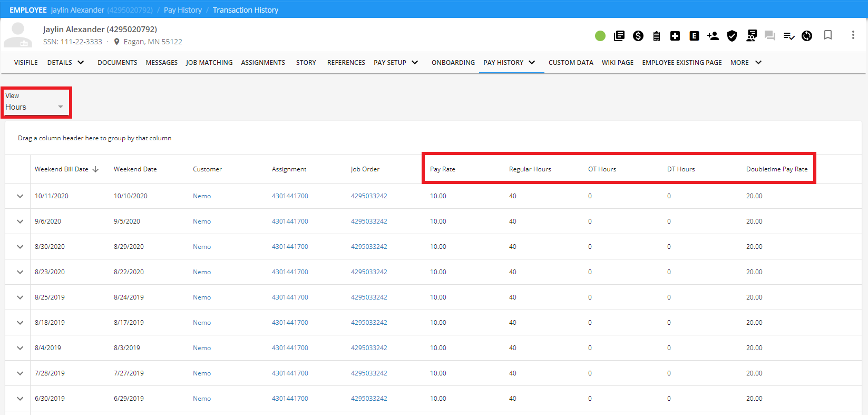Viewport: 868px width, 415px height.
Task: Expand the More tab menu
Action: pos(746,63)
